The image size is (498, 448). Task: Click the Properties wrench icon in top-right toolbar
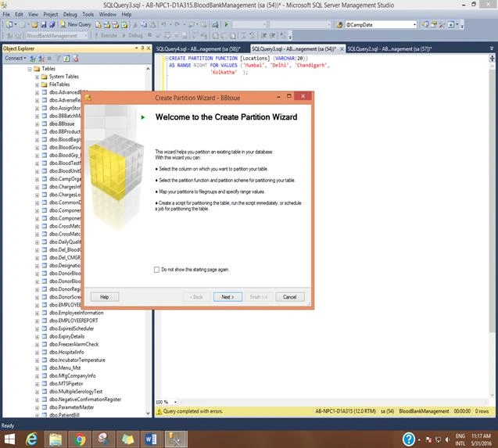[441, 24]
